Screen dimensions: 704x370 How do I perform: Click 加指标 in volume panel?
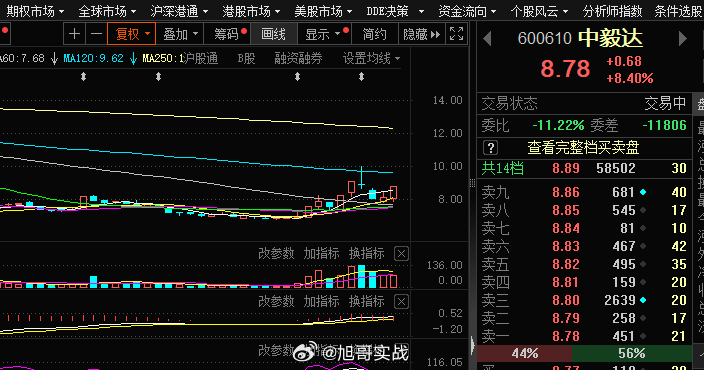click(321, 253)
